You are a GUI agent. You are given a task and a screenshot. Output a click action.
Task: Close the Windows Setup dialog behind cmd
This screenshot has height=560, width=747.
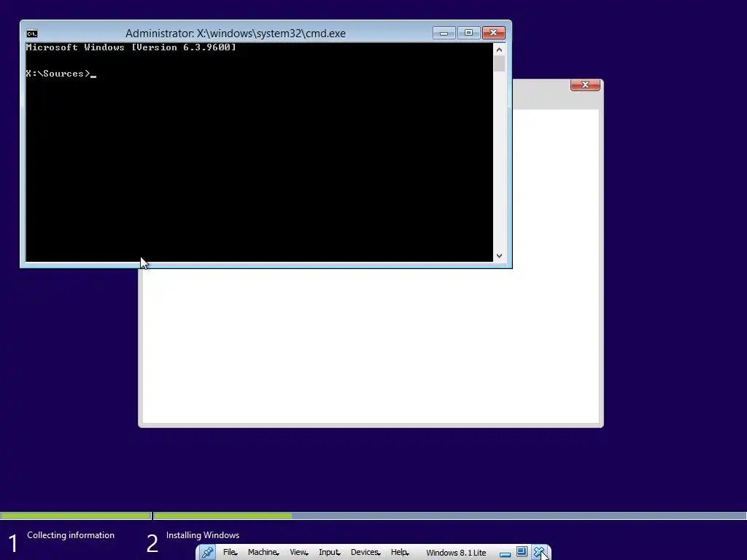[585, 85]
